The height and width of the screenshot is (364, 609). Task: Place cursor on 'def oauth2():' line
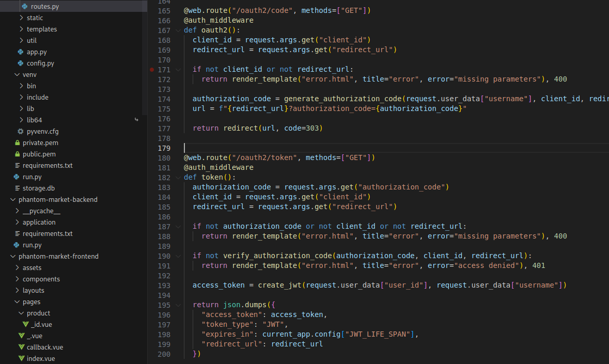212,30
